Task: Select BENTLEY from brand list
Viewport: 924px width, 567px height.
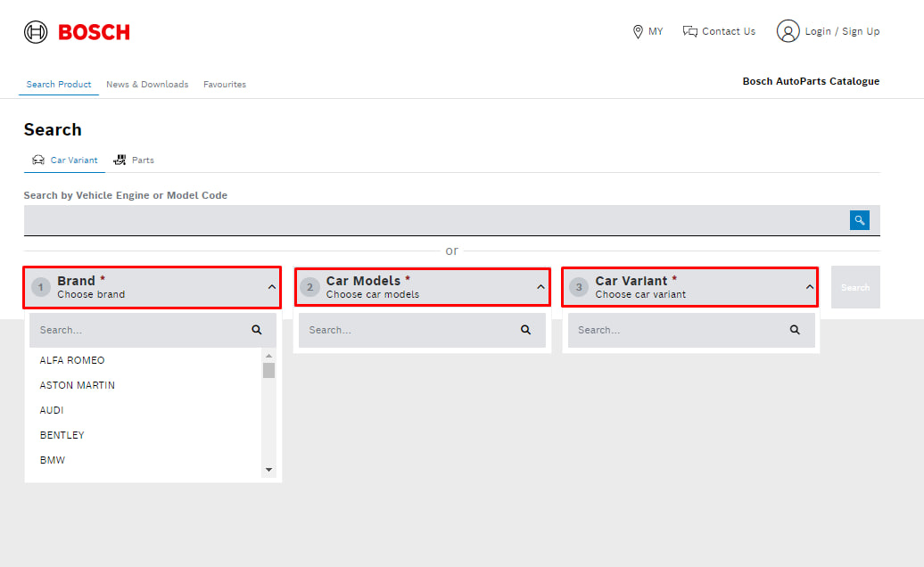Action: click(x=62, y=435)
